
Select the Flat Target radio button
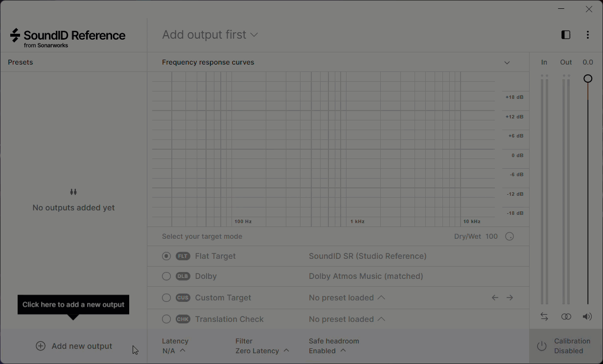(x=166, y=256)
